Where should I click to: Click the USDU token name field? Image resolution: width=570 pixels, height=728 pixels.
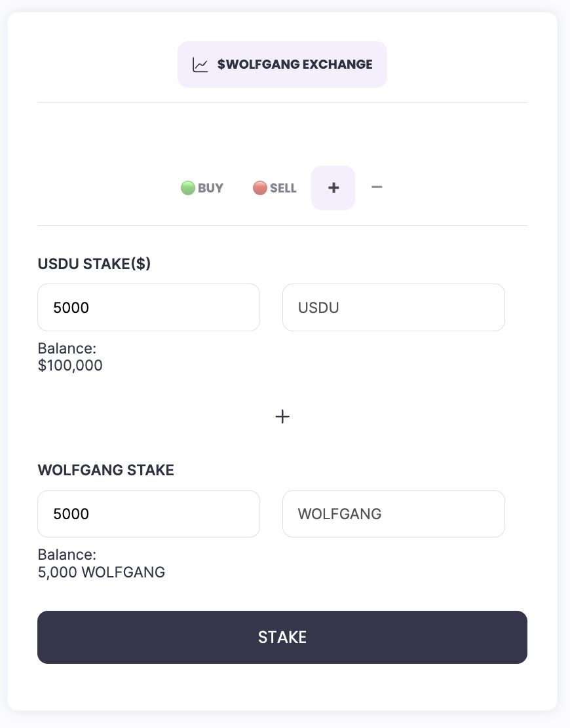(393, 307)
